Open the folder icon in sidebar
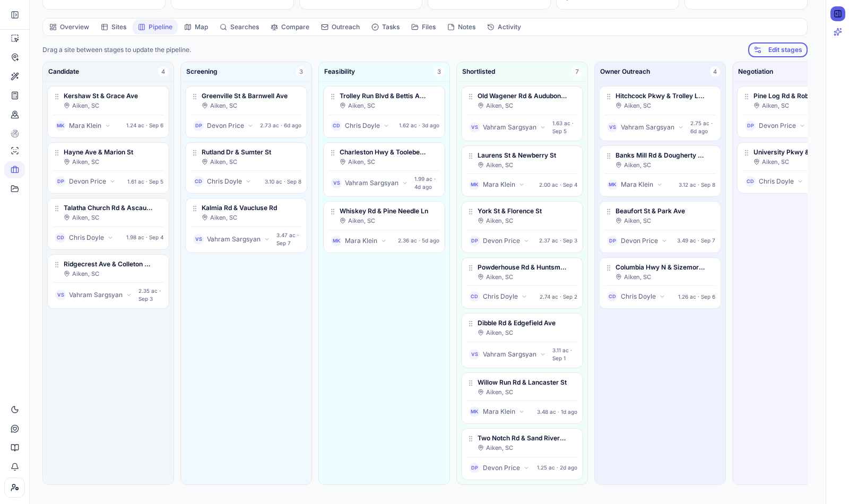 15,189
